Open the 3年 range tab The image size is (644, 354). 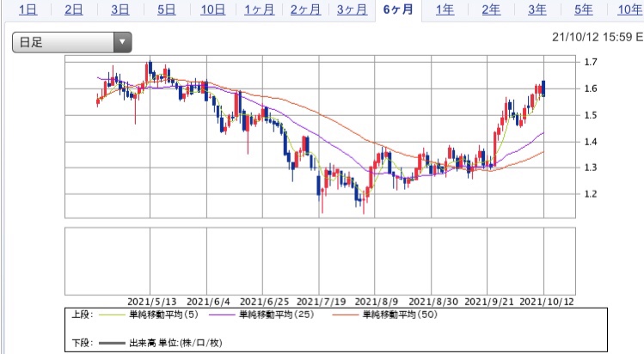pyautogui.click(x=537, y=9)
